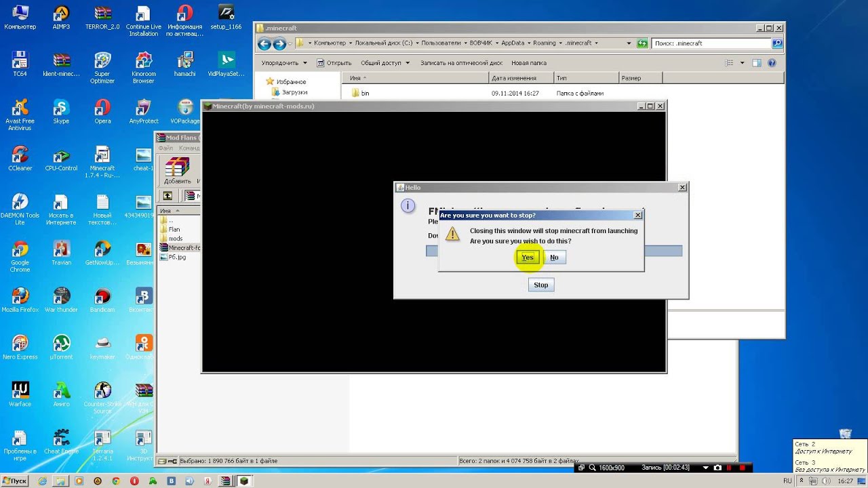The width and height of the screenshot is (868, 488).
Task: Expand dropdown arrow after Roaming breadcrumb
Action: coord(560,43)
